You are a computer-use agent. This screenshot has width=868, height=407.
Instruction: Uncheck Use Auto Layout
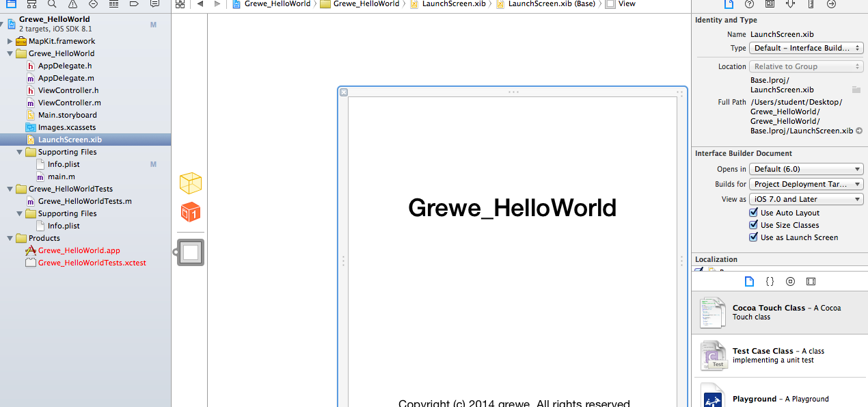coord(754,213)
